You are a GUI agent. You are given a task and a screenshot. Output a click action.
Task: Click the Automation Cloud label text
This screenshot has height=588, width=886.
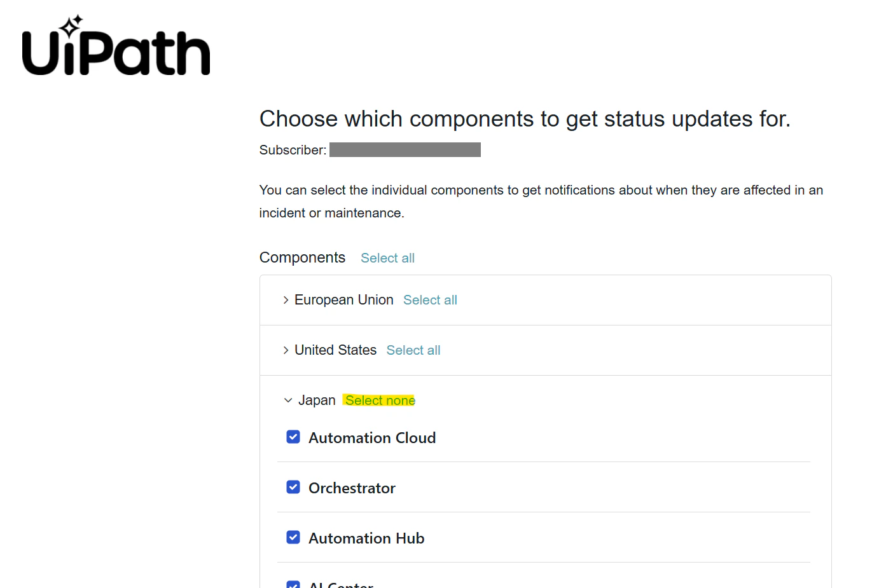pos(372,438)
